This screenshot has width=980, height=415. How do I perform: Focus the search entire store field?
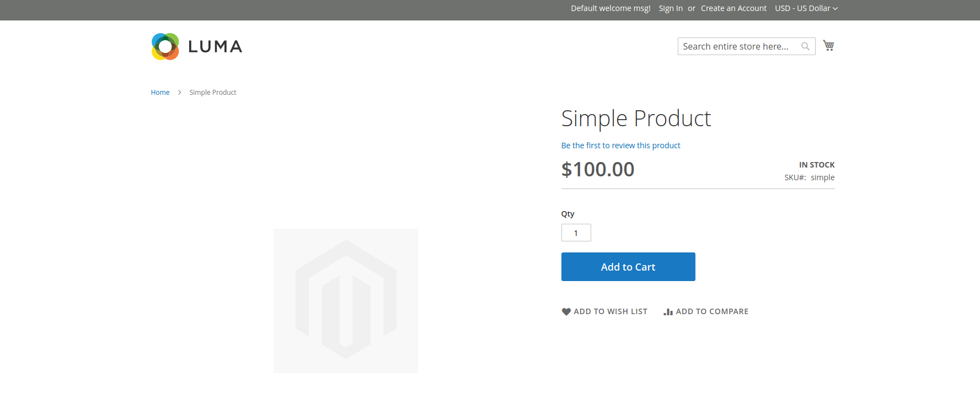coord(746,46)
